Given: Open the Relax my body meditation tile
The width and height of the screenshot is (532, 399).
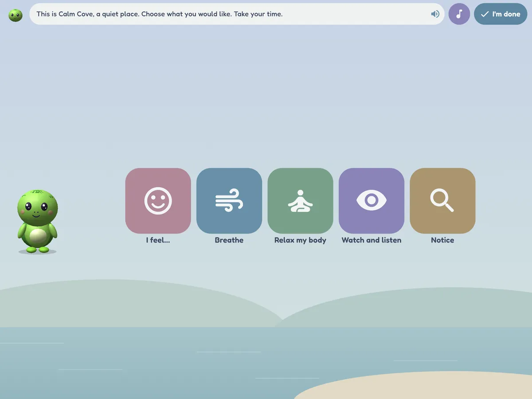Looking at the screenshot, I should 300,201.
